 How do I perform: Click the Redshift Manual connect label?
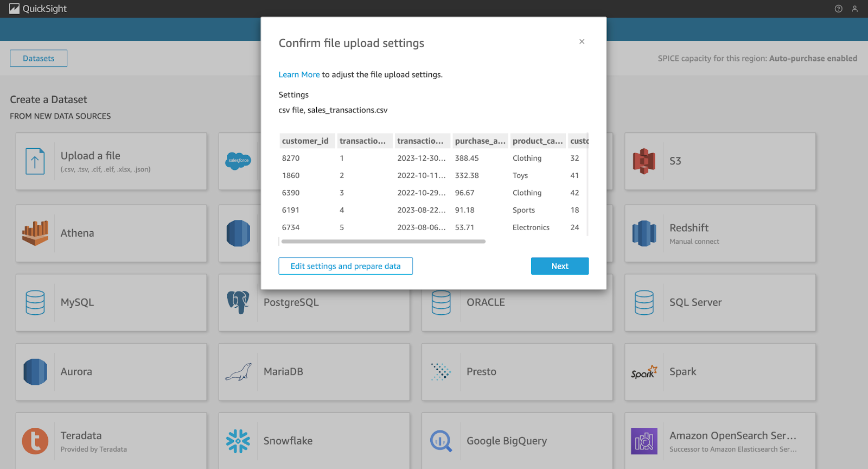pos(694,242)
